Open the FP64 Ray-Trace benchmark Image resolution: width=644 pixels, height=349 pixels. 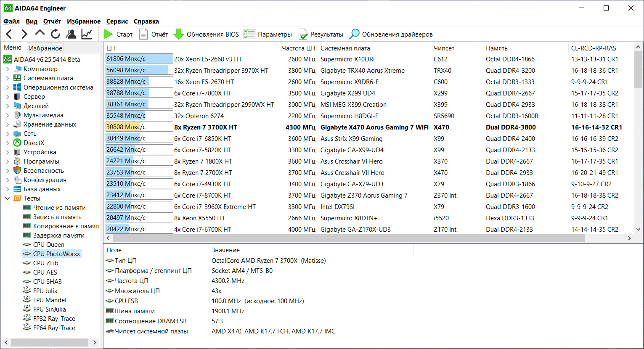[54, 328]
